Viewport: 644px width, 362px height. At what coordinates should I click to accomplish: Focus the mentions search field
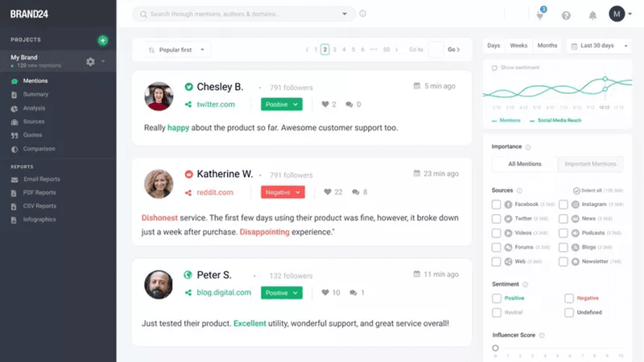pos(244,14)
